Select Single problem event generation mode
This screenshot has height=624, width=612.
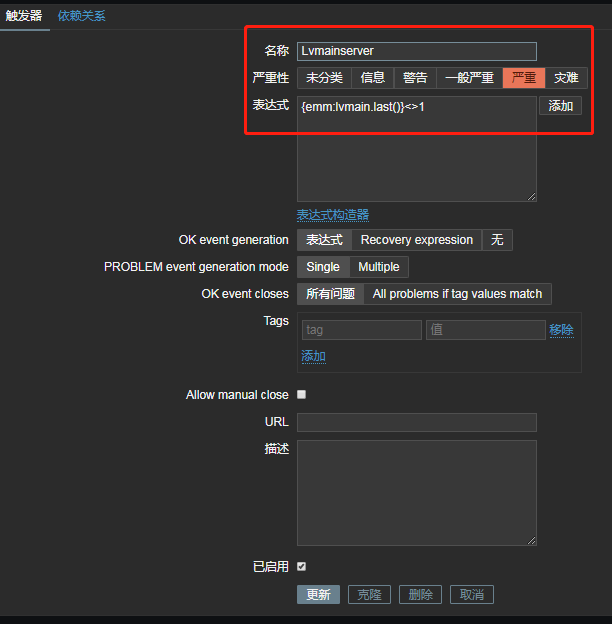click(323, 267)
